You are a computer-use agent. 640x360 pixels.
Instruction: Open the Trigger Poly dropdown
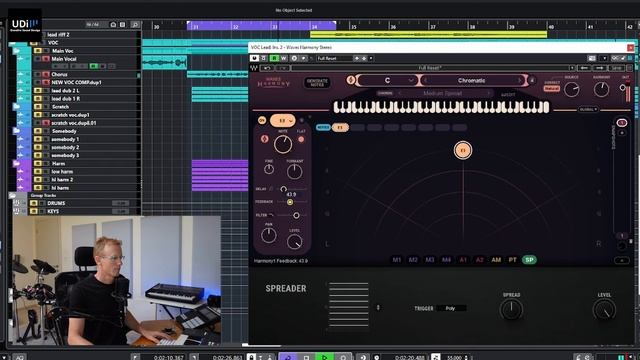click(451, 308)
